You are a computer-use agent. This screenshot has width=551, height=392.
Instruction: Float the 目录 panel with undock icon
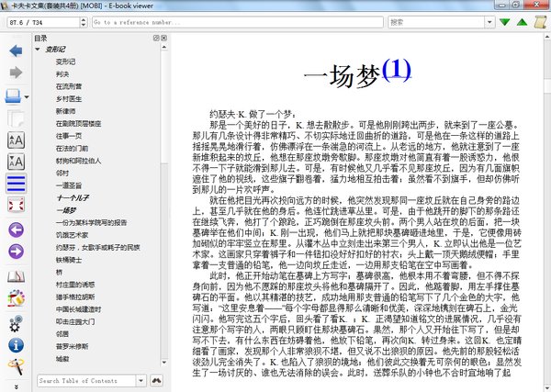point(156,38)
